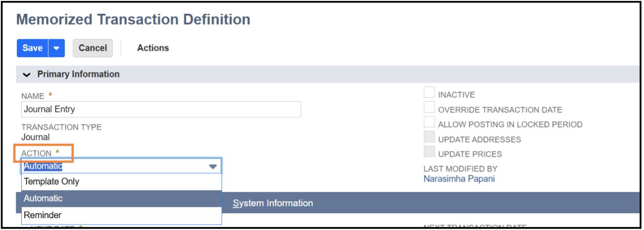Toggle Allow Posting in Locked Period
The width and height of the screenshot is (644, 230).
pos(429,122)
